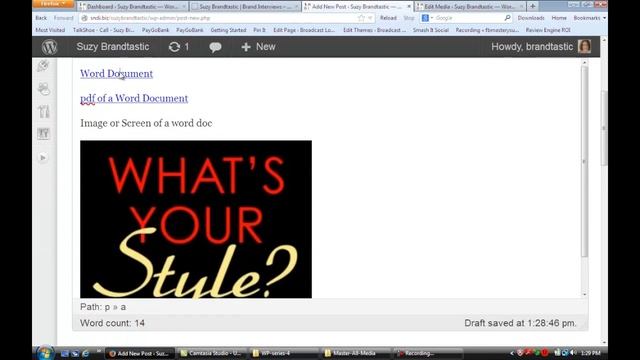Image resolution: width=640 pixels, height=360 pixels.
Task: Open the Users sidebar icon
Action: (43, 89)
